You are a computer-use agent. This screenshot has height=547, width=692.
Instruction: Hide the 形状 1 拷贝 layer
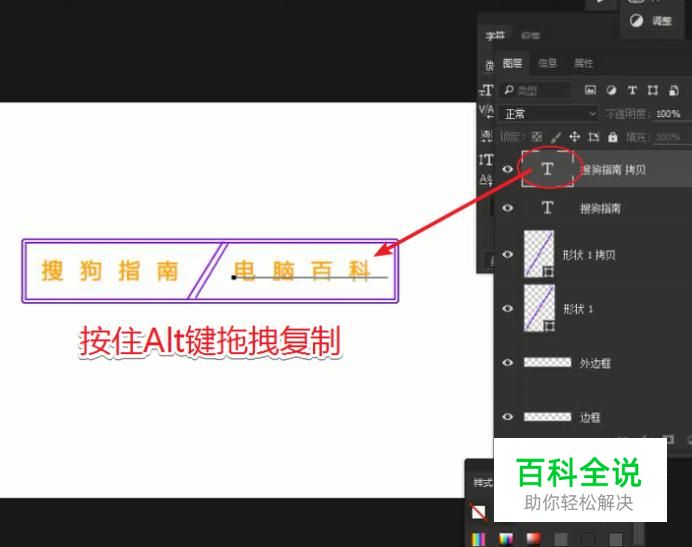click(x=508, y=254)
